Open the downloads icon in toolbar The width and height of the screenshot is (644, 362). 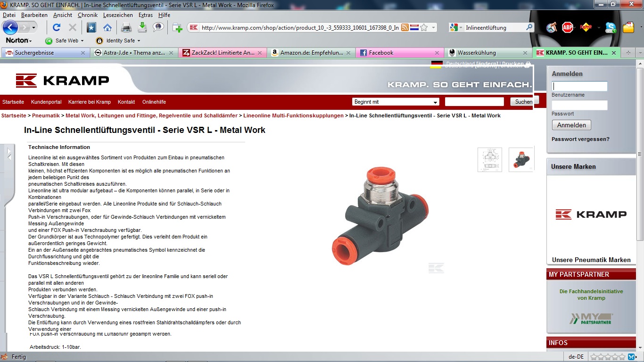pos(142,27)
